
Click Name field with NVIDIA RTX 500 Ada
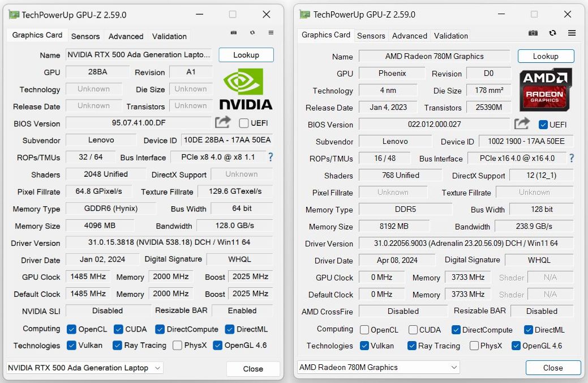(139, 55)
